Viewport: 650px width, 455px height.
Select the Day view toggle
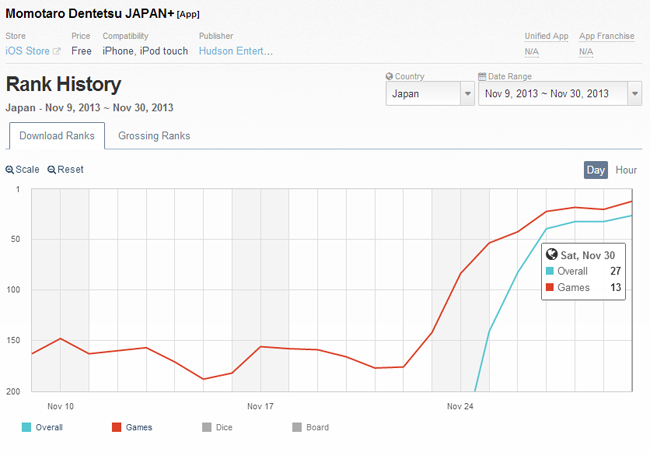596,170
